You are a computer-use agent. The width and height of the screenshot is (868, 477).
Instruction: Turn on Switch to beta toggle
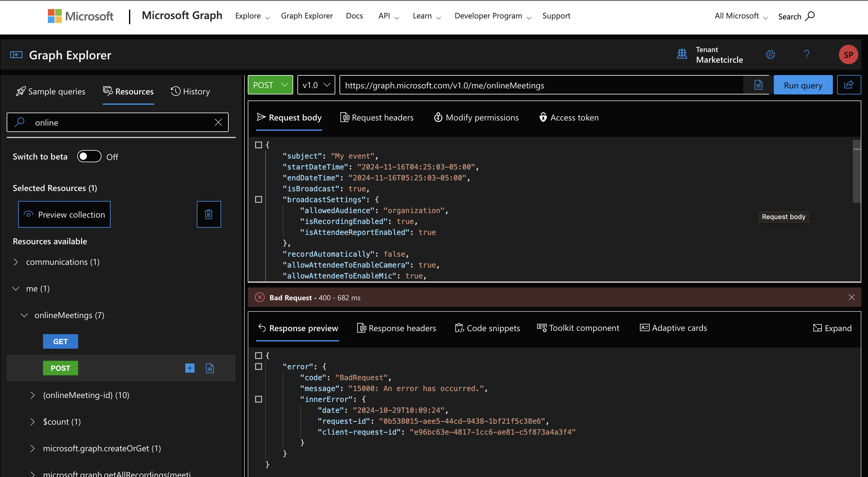(x=89, y=156)
